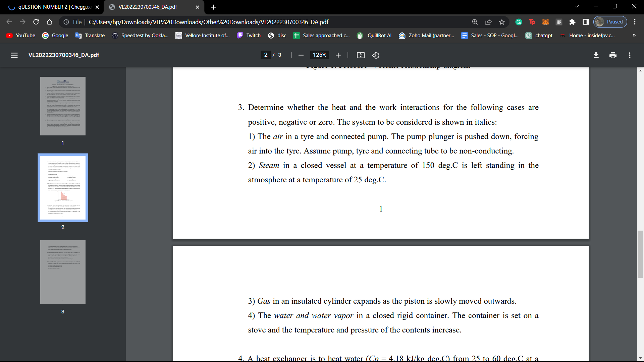Viewport: 644px width, 362px height.
Task: Click the PDF zoom in plus button
Action: (338, 55)
